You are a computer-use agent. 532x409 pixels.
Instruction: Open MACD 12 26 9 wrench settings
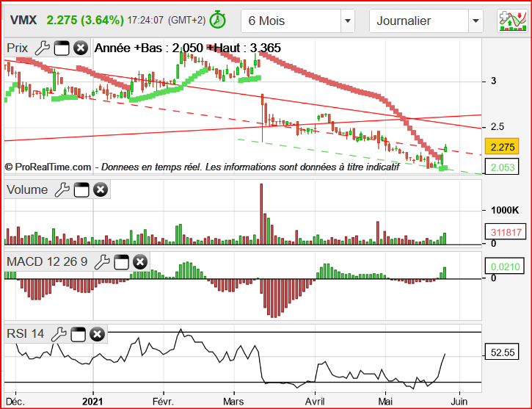tap(102, 262)
